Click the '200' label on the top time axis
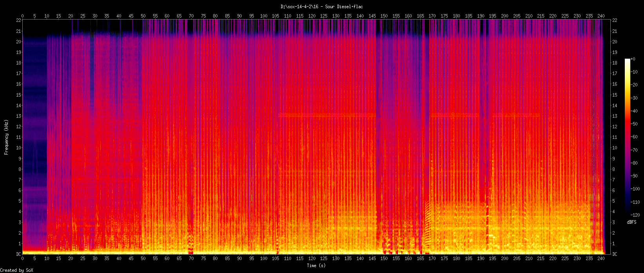 click(x=505, y=16)
